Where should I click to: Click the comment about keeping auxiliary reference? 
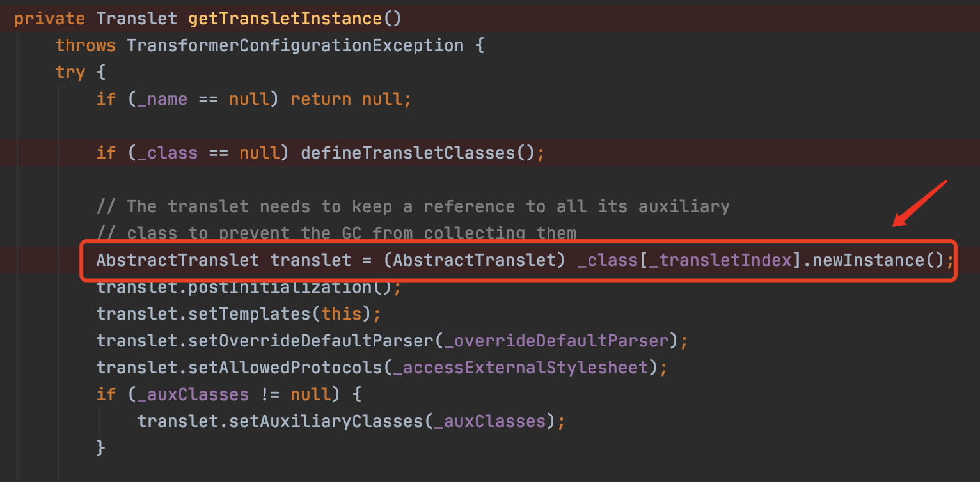[413, 206]
